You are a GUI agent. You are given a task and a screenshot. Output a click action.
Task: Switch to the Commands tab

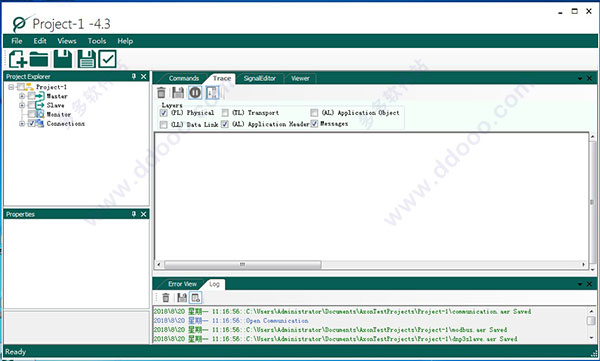[184, 78]
